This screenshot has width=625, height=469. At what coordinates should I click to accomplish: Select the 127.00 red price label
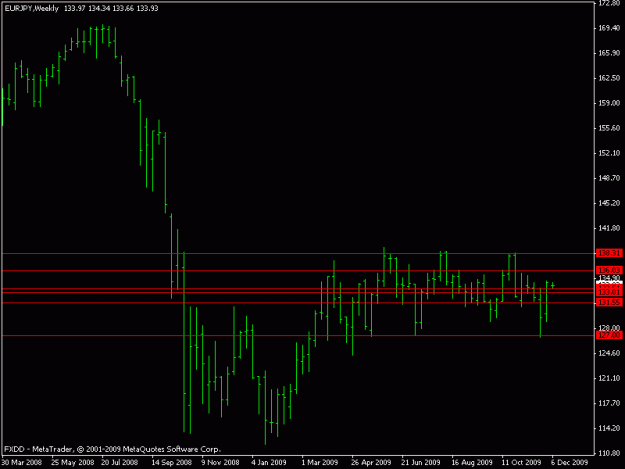coord(609,335)
